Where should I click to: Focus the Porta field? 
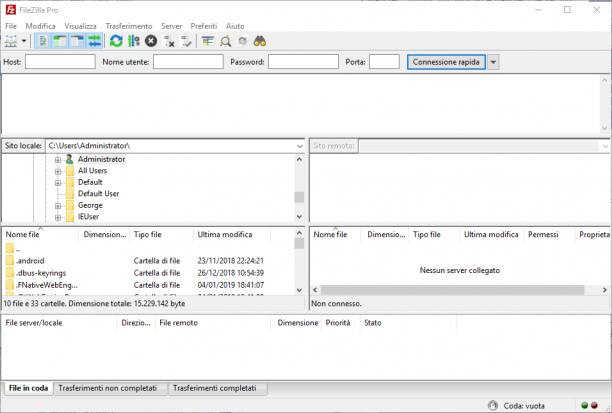tap(384, 62)
